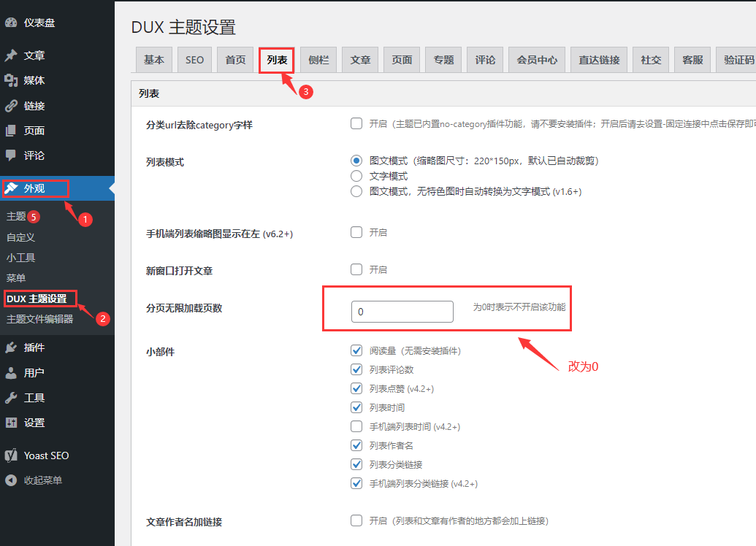Image resolution: width=756 pixels, height=546 pixels.
Task: Open the 评论 settings tab
Action: tap(485, 60)
